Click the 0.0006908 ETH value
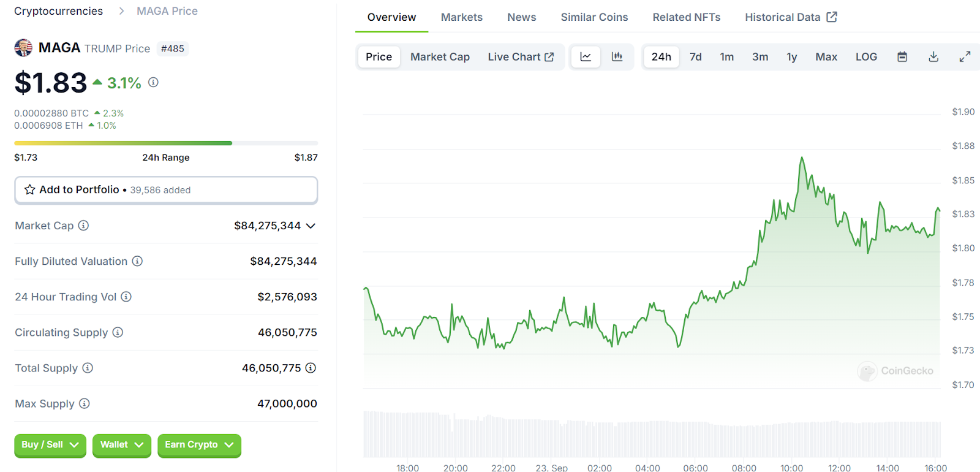Viewport: 980px width, 472px height. pos(48,126)
